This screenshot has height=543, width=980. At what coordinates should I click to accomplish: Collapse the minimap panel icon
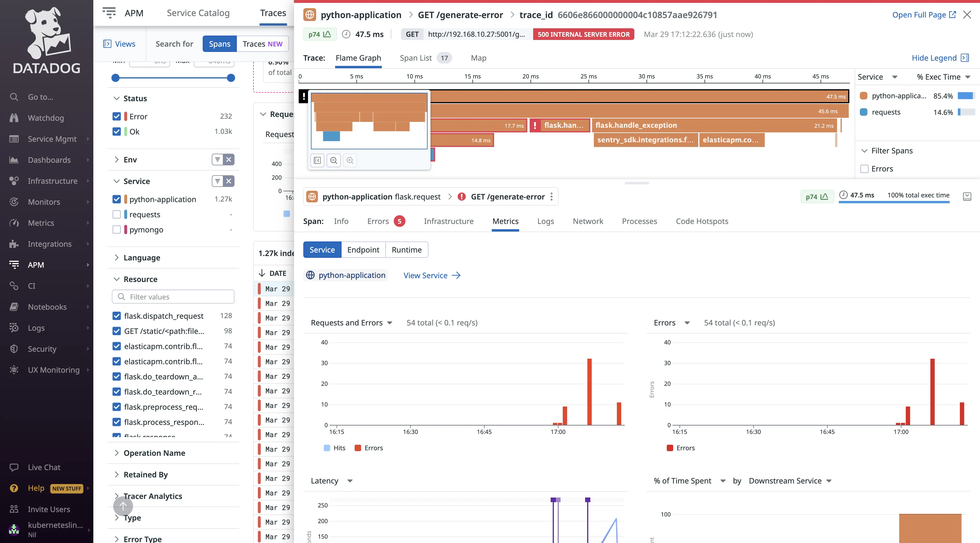pos(317,160)
